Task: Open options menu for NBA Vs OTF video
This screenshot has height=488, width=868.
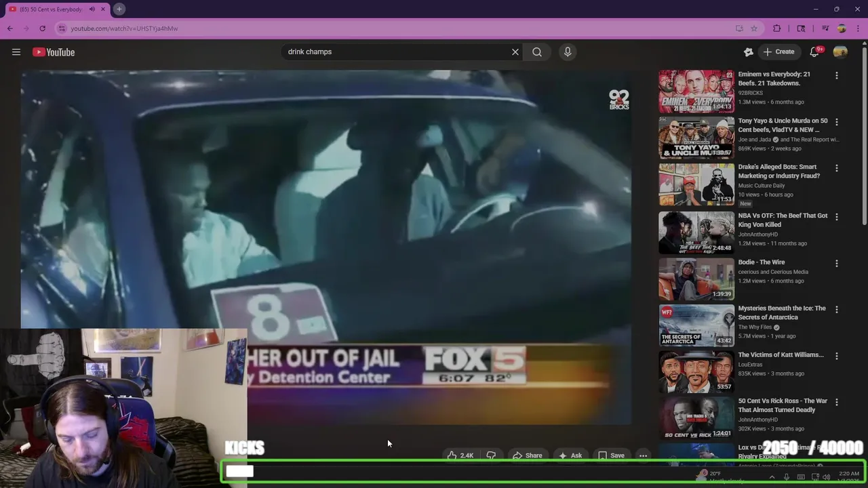Action: [x=837, y=217]
